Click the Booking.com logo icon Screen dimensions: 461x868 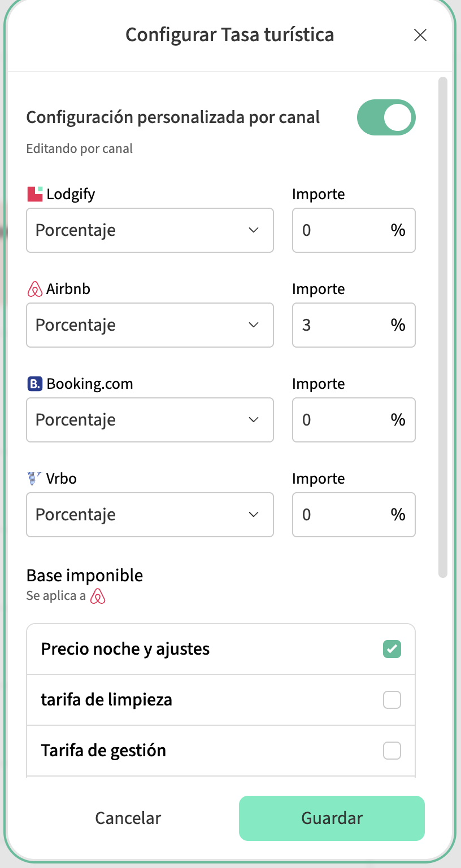tap(35, 384)
